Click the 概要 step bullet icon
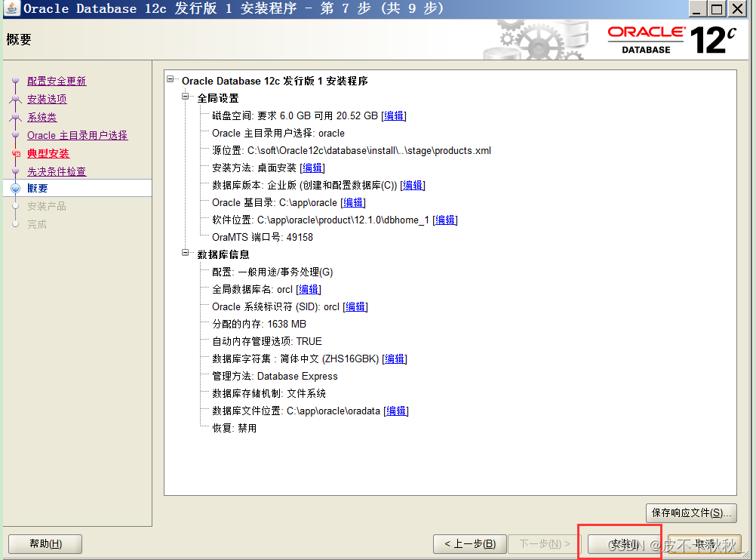This screenshot has width=756, height=560. [x=15, y=188]
